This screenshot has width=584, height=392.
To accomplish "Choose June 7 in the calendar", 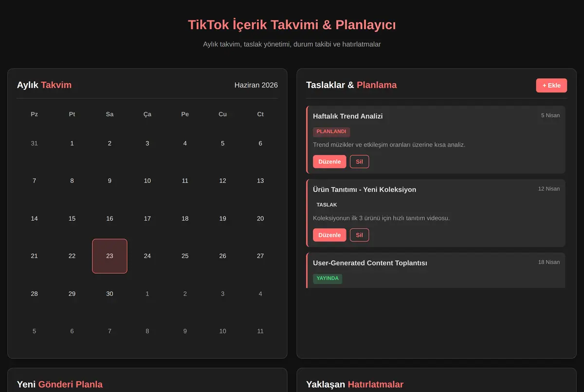I will tap(34, 180).
